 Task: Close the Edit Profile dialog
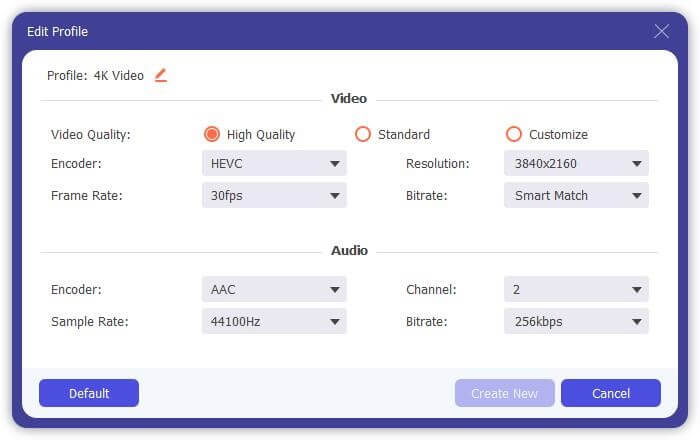661,31
